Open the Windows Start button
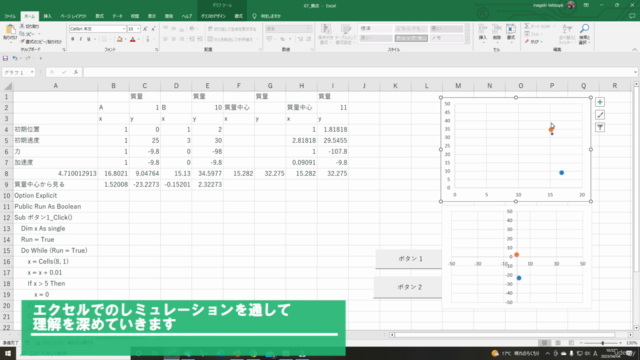 (x=8, y=353)
